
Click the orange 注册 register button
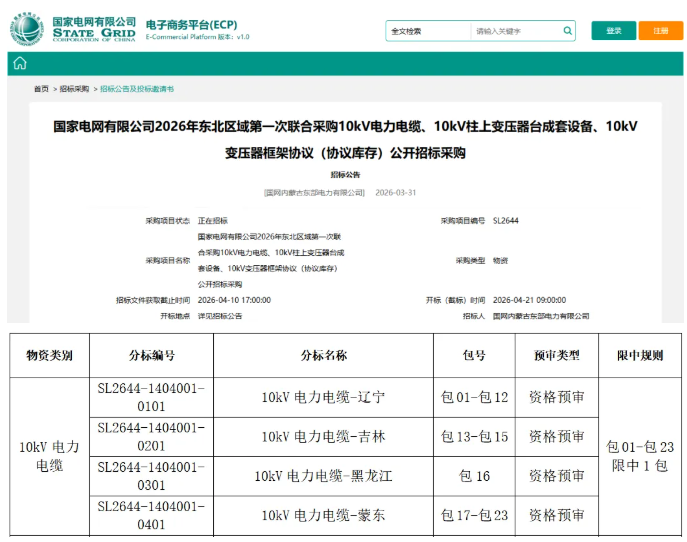tap(660, 31)
